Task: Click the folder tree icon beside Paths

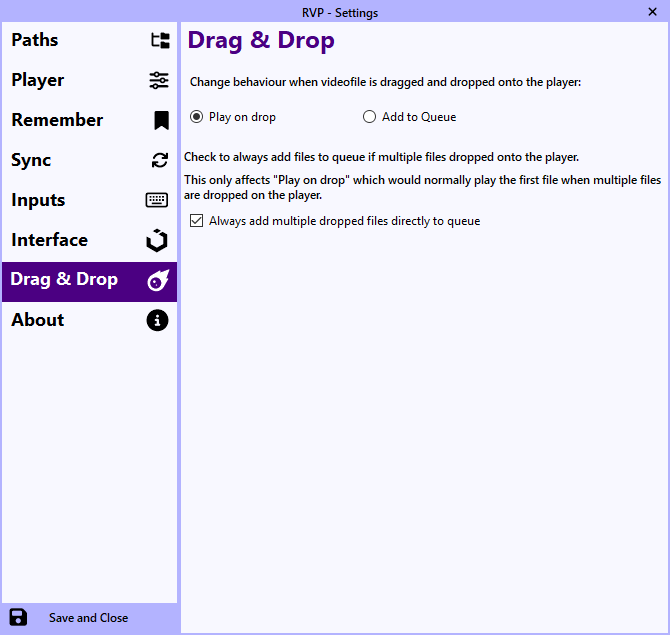Action: [x=159, y=41]
